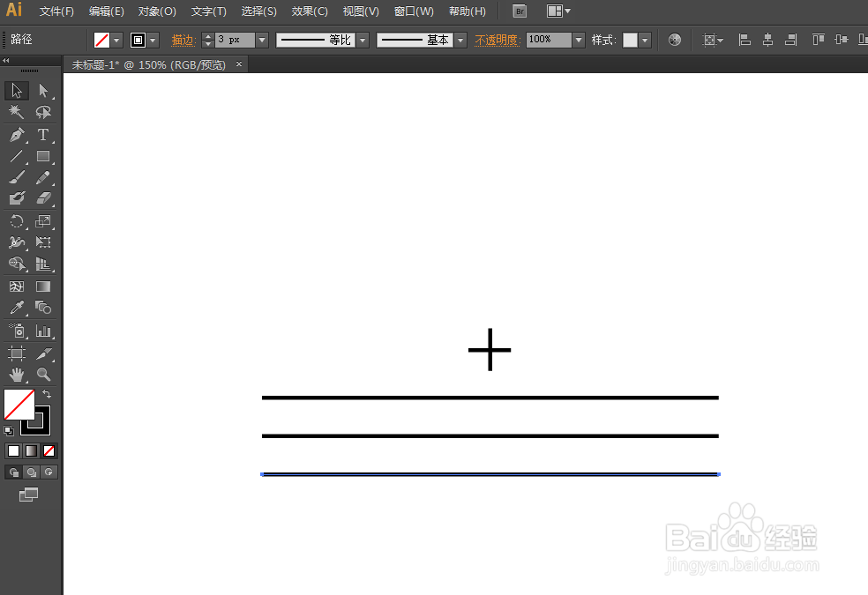The width and height of the screenshot is (868, 595).
Task: Swap the fill and stroke colors
Action: [x=48, y=394]
